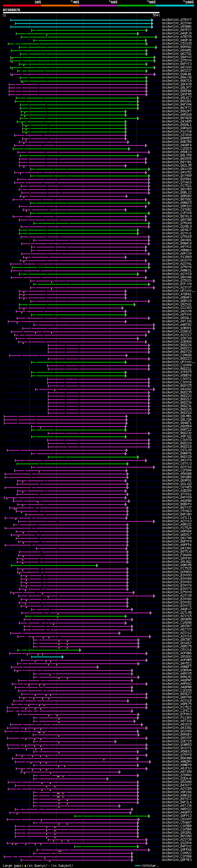Click the UniRef100_B4XGT7 label

pyautogui.click(x=177, y=785)
